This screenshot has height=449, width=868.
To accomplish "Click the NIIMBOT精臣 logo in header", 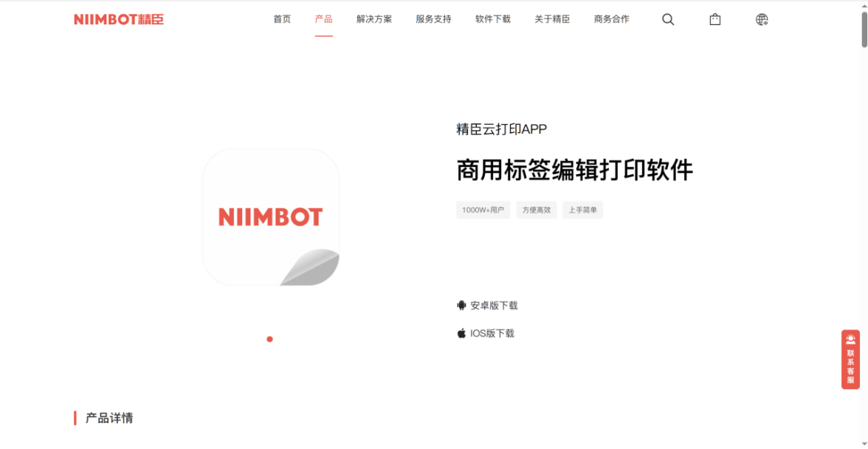I will point(119,19).
